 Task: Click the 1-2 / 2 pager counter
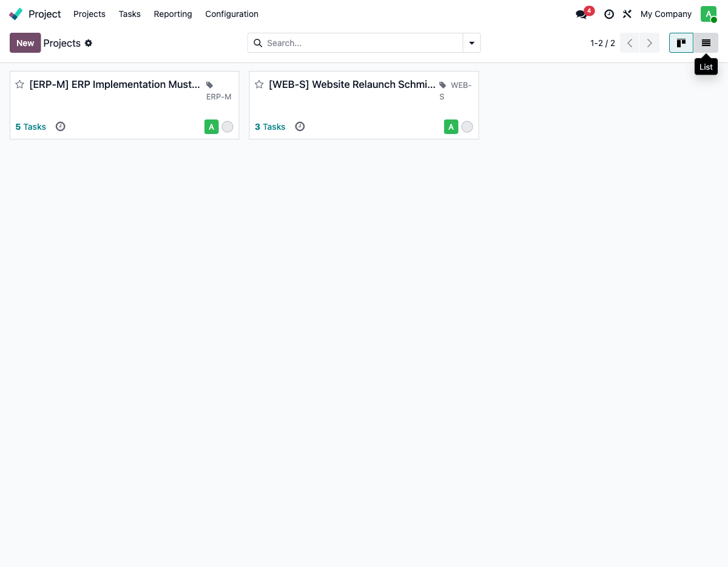(x=602, y=43)
